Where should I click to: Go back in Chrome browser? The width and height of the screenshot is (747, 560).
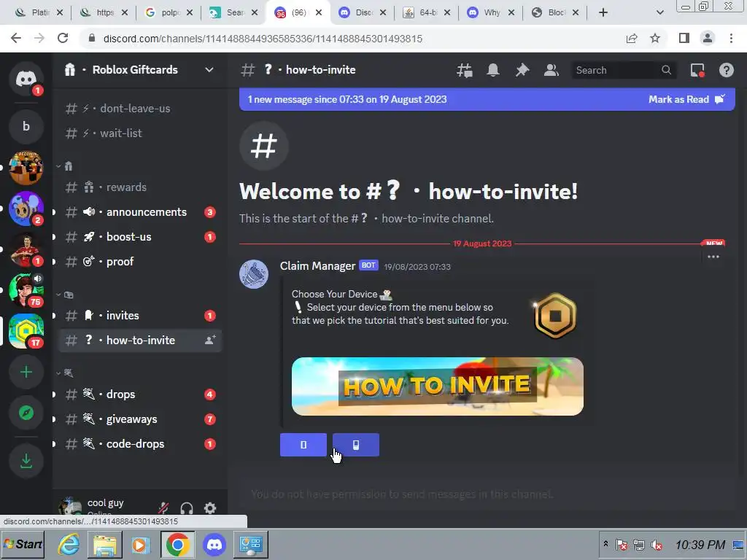pyautogui.click(x=16, y=38)
